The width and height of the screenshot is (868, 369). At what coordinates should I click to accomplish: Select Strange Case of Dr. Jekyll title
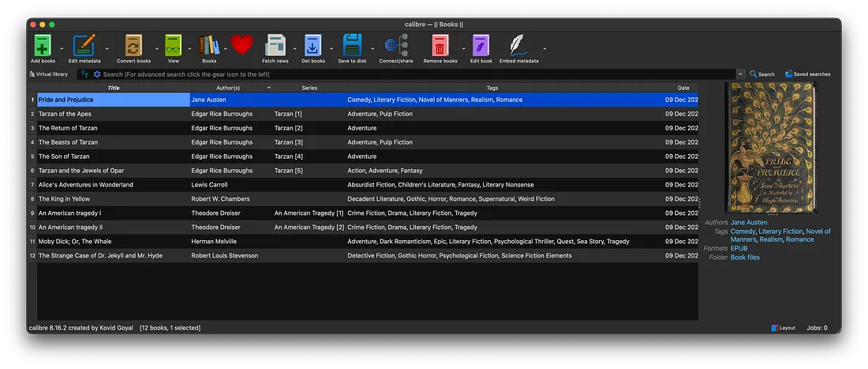(100, 256)
